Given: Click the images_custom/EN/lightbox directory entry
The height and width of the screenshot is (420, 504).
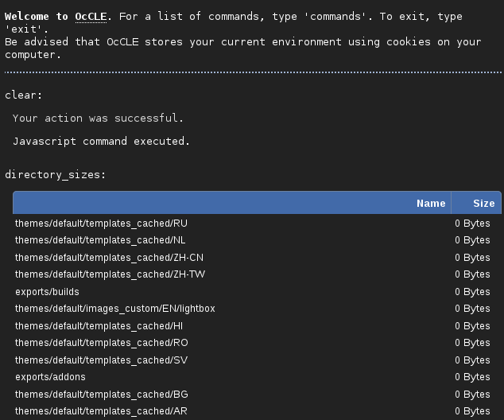Looking at the screenshot, I should (114, 309).
